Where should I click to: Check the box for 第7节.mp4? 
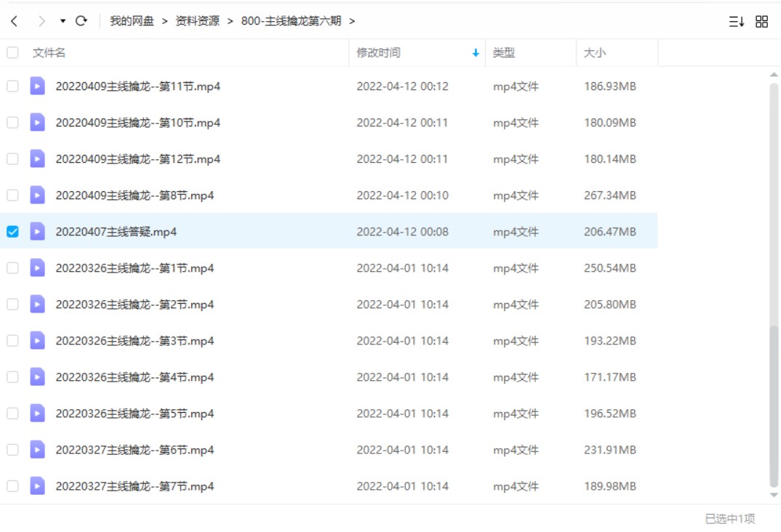[x=12, y=485]
